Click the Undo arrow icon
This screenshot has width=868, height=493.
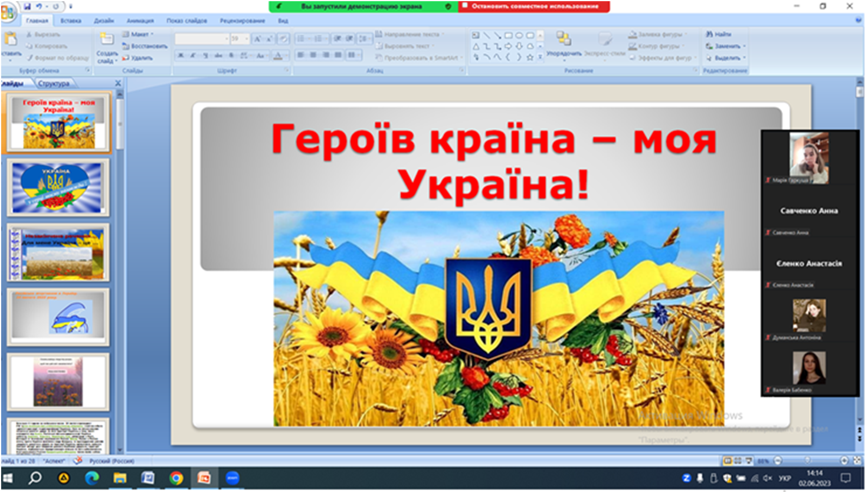click(x=39, y=6)
